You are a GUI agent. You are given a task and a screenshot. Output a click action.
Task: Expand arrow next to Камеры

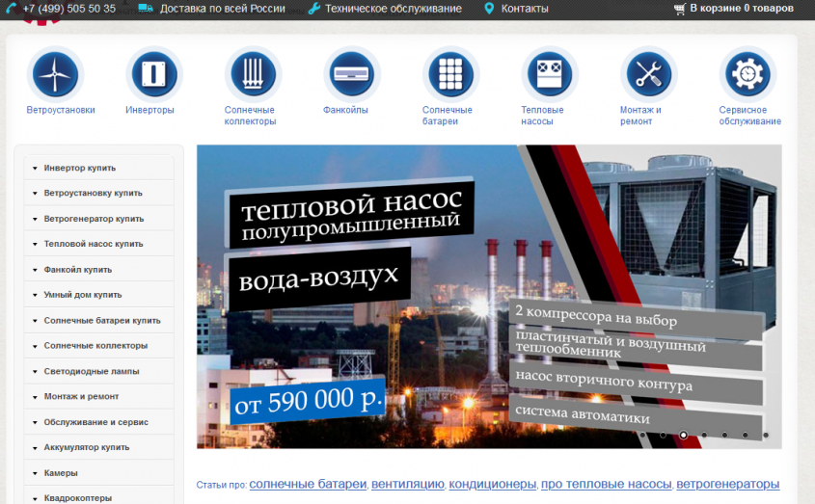[35, 474]
